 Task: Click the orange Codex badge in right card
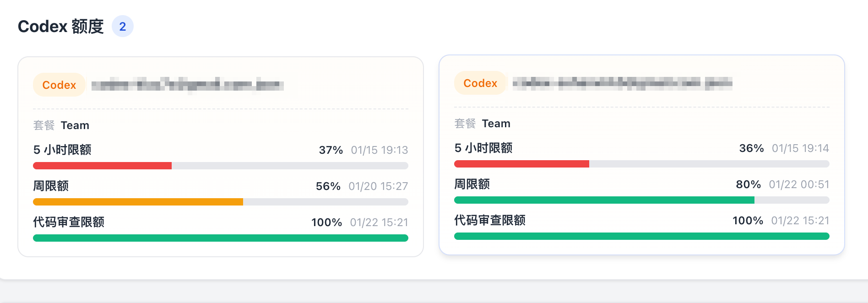(x=480, y=83)
